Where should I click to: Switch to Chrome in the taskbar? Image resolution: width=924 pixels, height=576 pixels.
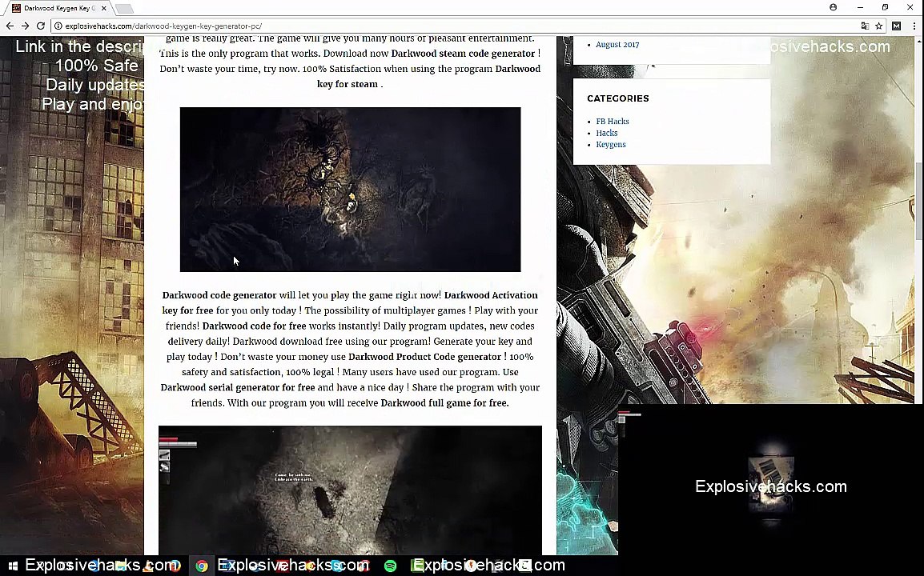coord(202,566)
